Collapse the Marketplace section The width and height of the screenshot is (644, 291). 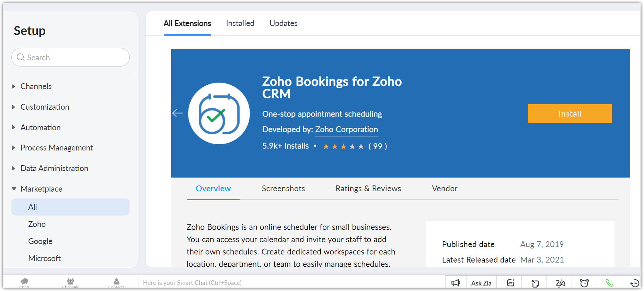(41, 189)
